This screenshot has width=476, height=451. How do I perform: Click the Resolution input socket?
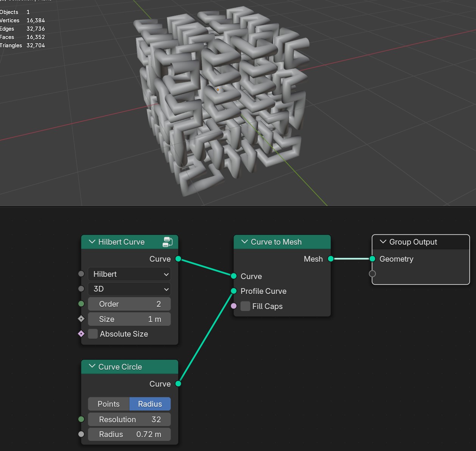(81, 419)
